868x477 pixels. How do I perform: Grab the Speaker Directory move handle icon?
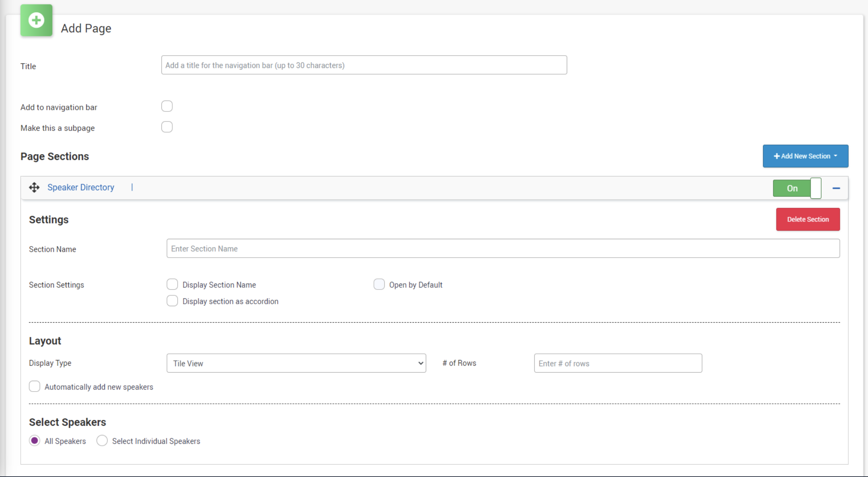(34, 188)
